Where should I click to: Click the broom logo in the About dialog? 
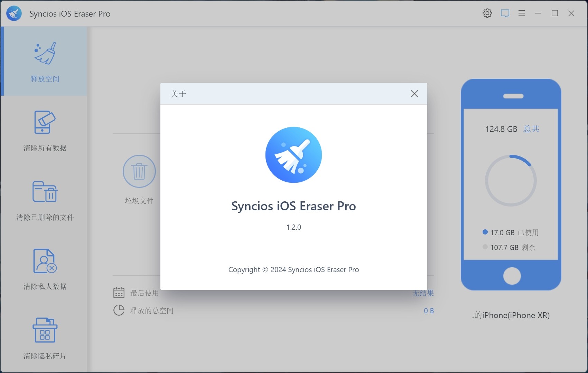point(293,155)
